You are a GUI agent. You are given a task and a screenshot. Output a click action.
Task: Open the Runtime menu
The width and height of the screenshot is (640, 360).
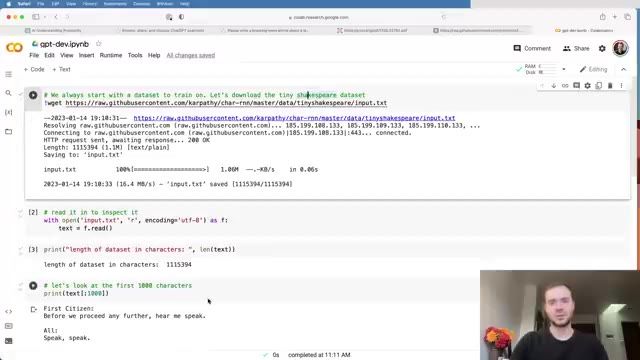tap(111, 55)
